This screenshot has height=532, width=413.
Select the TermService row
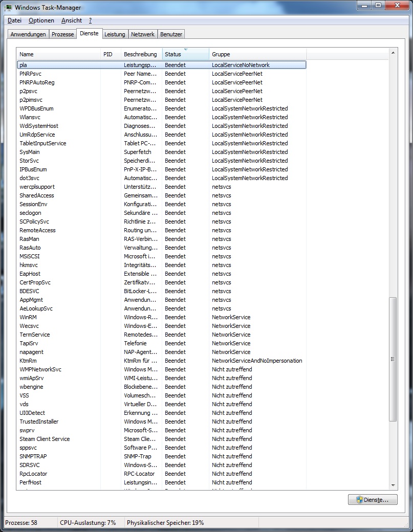pyautogui.click(x=162, y=335)
